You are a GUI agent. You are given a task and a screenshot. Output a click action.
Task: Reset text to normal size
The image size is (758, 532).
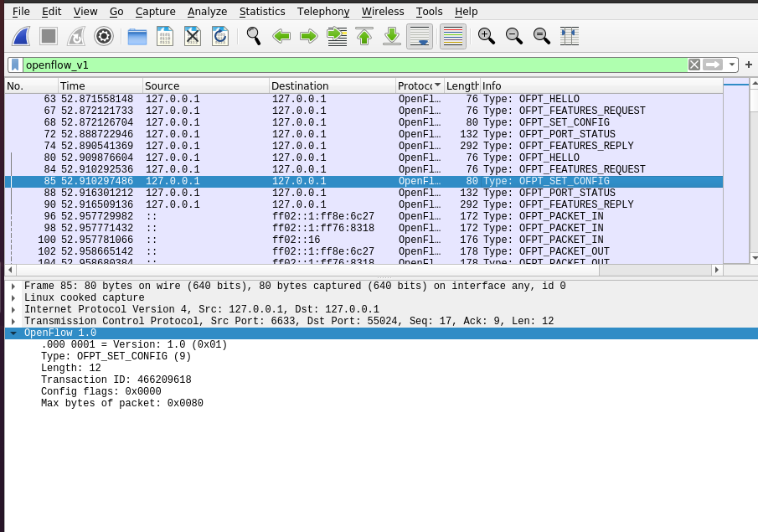click(x=541, y=36)
